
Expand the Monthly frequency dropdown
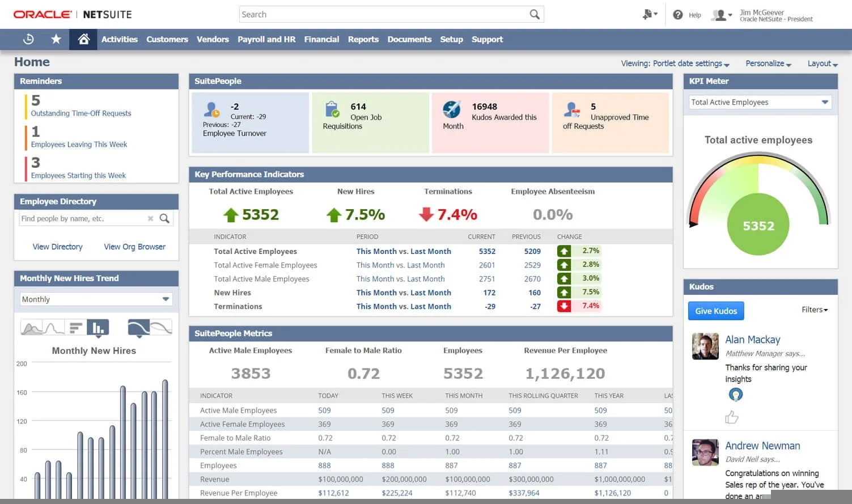(165, 299)
